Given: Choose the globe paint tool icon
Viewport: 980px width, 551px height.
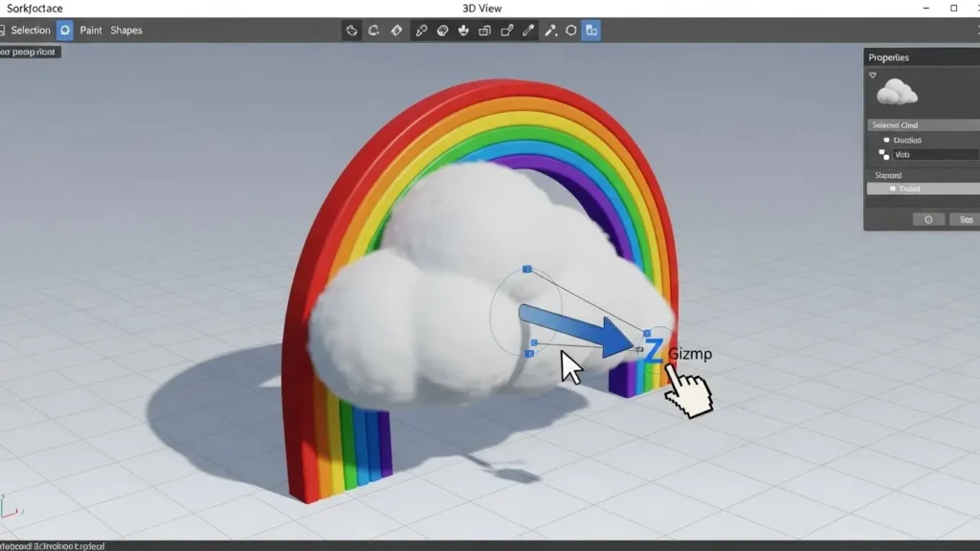Looking at the screenshot, I should click(441, 30).
